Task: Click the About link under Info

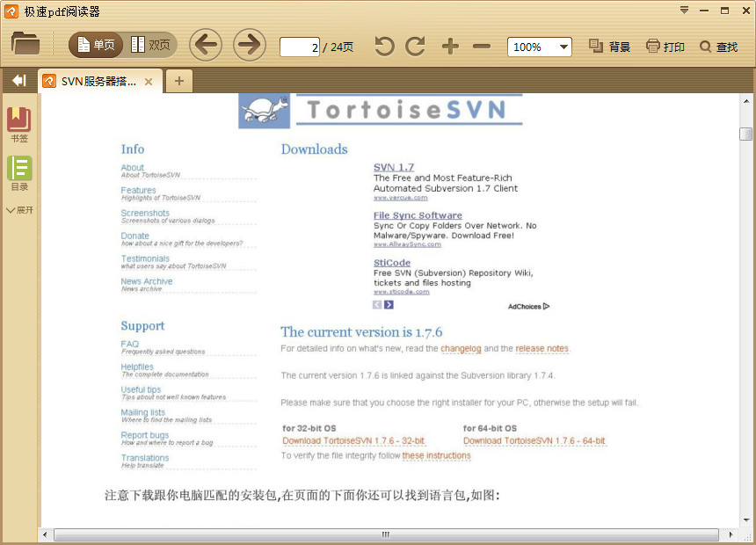Action: click(x=132, y=167)
